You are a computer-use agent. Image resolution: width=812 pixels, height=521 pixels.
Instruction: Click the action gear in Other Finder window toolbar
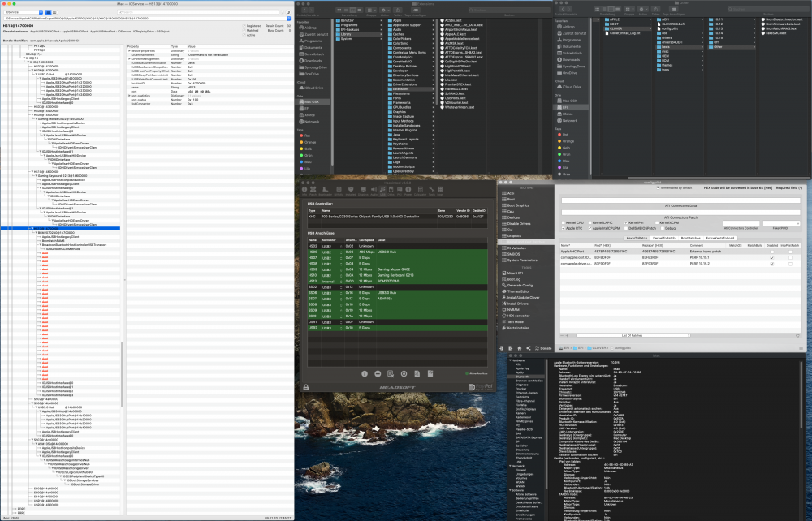pyautogui.click(x=641, y=9)
